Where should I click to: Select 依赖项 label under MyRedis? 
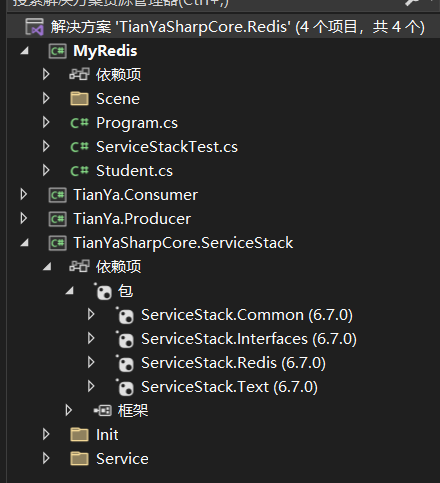click(118, 75)
